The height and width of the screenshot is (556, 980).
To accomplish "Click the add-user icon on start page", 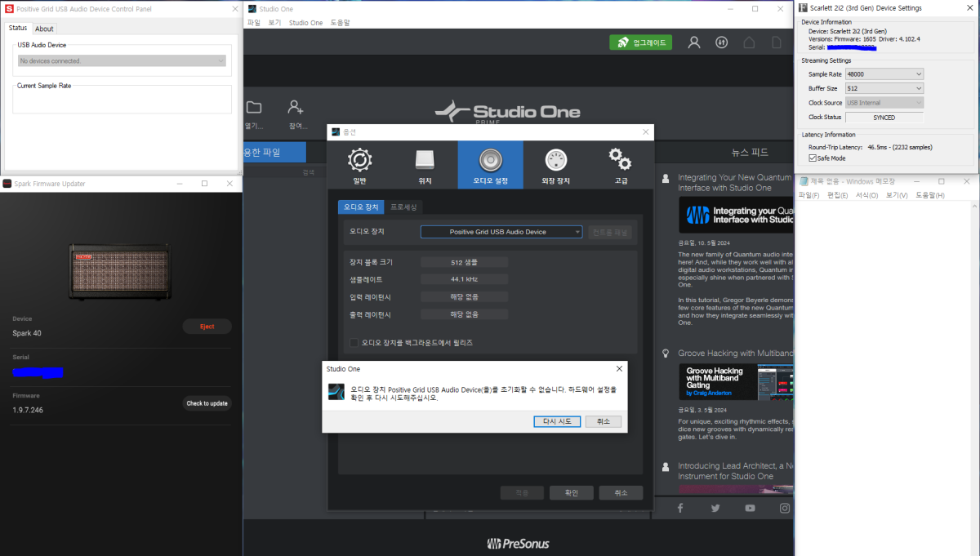I will (296, 107).
